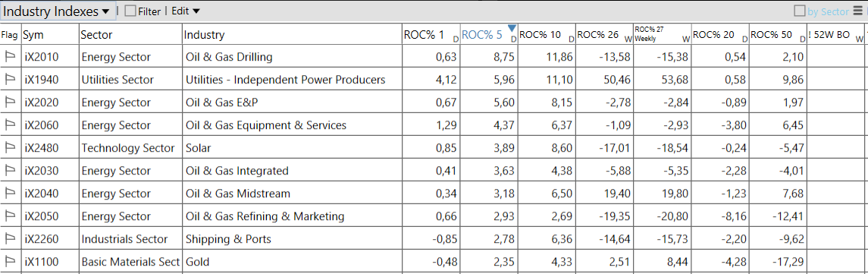Viewport: 868px width, 274px height.
Task: Tick the by Sector checkbox
Action: click(x=799, y=11)
